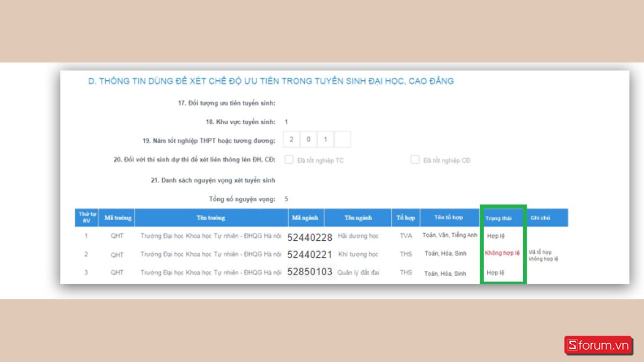Click the "Quản lý đất đai" major name
This screenshot has height=362, width=644.
click(358, 272)
